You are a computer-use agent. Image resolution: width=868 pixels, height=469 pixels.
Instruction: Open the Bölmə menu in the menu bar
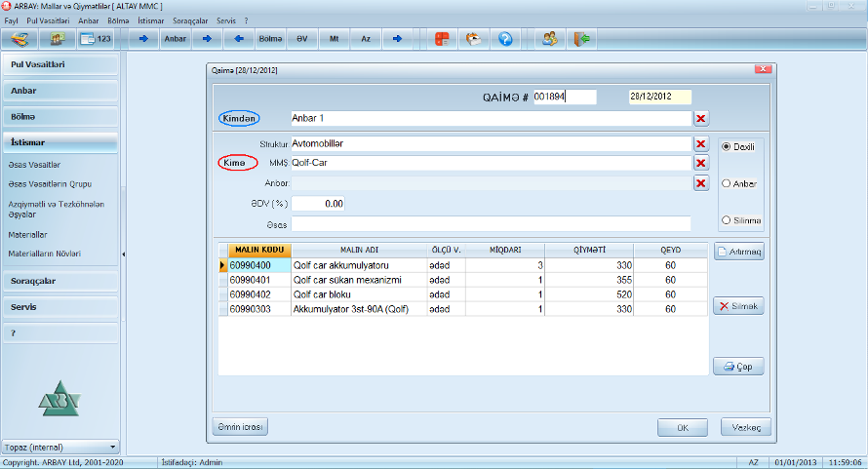118,21
